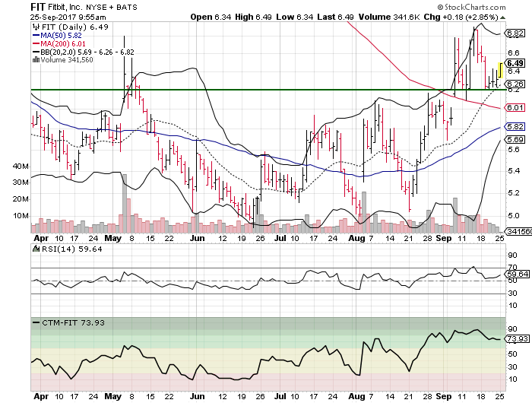Click the 6.82 upper band flag on the price axis
Image resolution: width=532 pixels, height=403 pixels.
click(515, 33)
